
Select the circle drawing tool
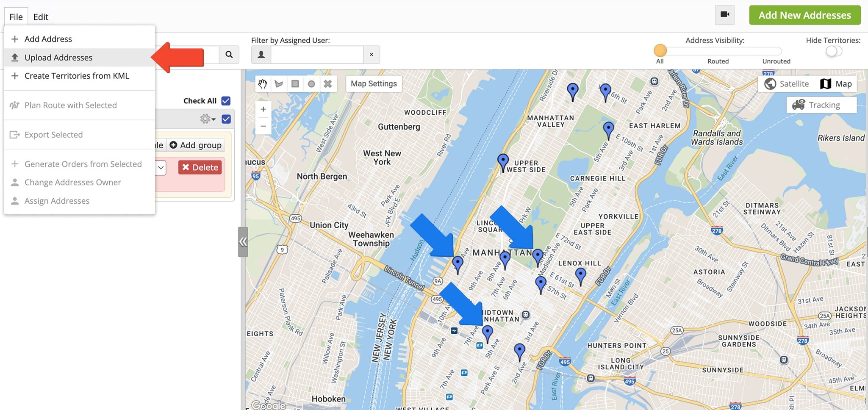click(311, 84)
